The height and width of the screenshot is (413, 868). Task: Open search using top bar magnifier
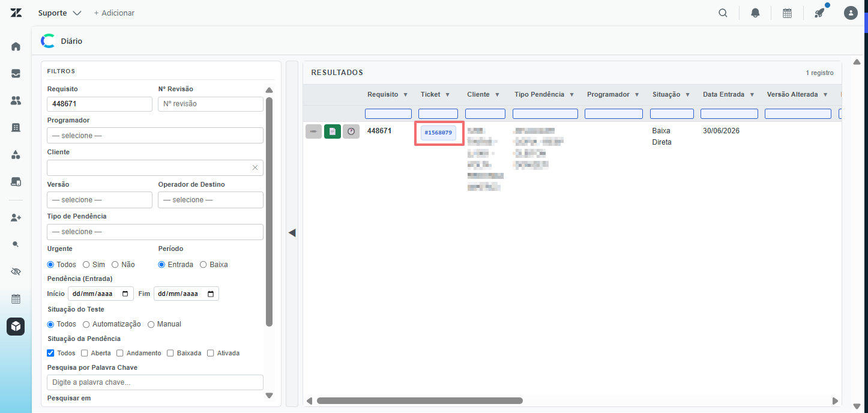coord(723,13)
